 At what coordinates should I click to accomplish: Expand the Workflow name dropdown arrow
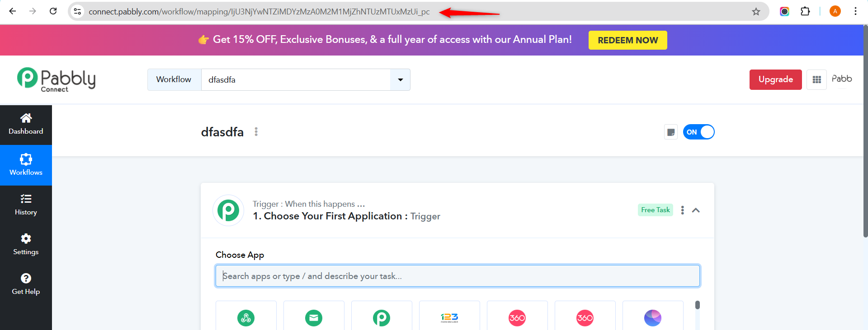[400, 80]
